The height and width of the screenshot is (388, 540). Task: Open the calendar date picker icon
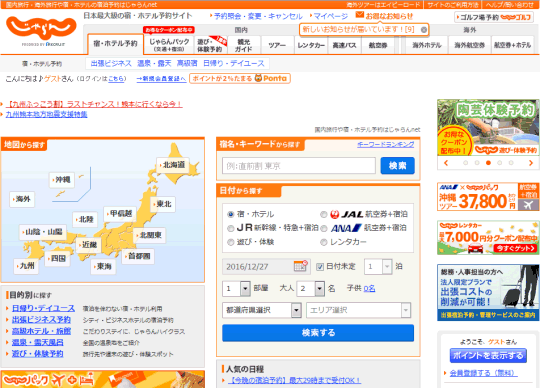point(300,266)
